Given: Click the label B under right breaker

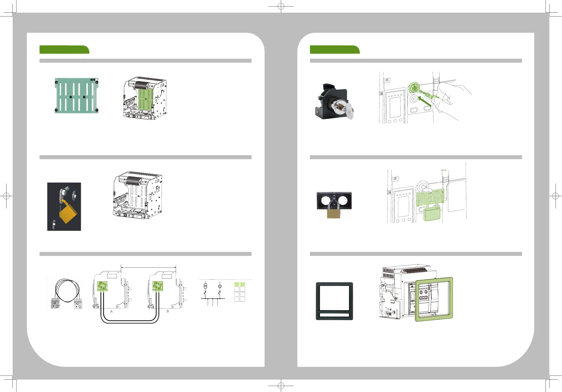Looking at the screenshot, I should point(168,311).
